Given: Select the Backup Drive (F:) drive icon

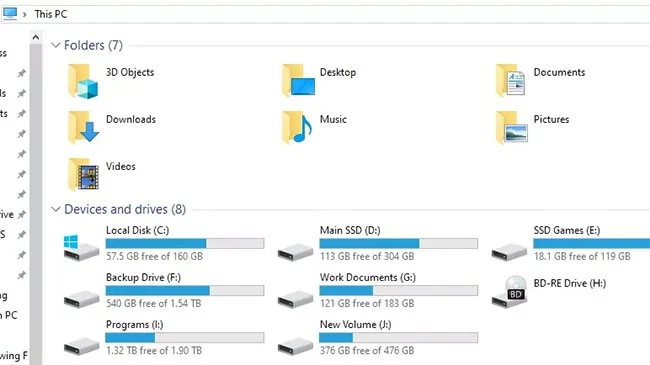Looking at the screenshot, I should tap(81, 299).
